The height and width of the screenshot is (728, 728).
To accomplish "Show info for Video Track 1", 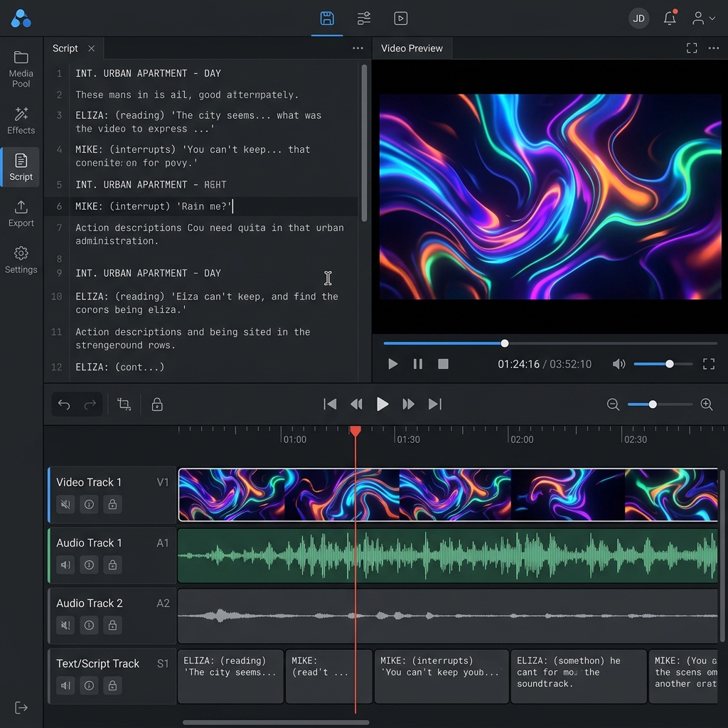I will pos(89,504).
